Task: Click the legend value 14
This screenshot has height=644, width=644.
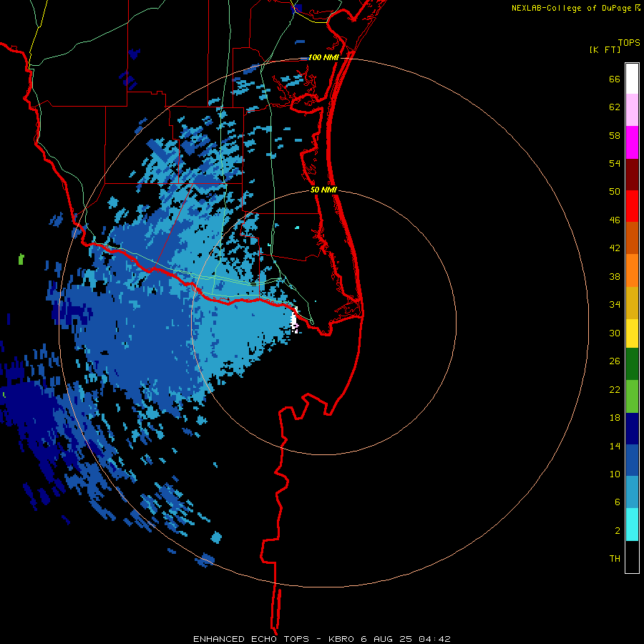Action: pyautogui.click(x=615, y=446)
